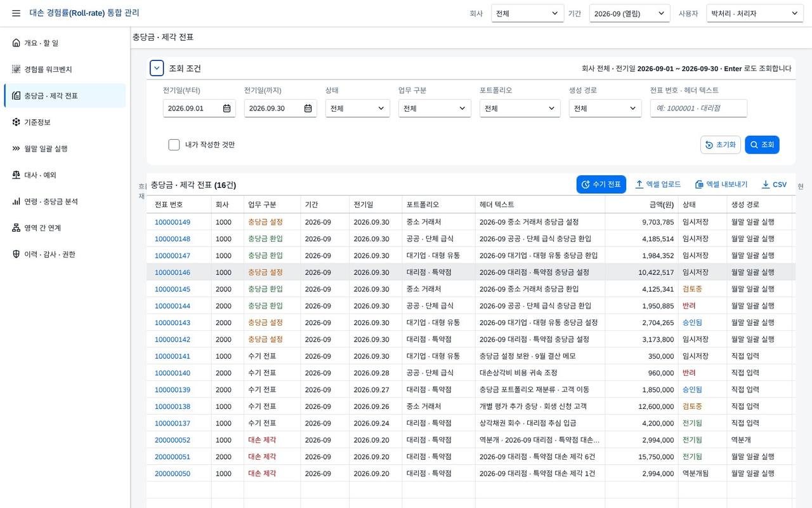Enable the 내가 작성한 것만 checkbox
Image resolution: width=812 pixels, height=508 pixels.
[174, 145]
